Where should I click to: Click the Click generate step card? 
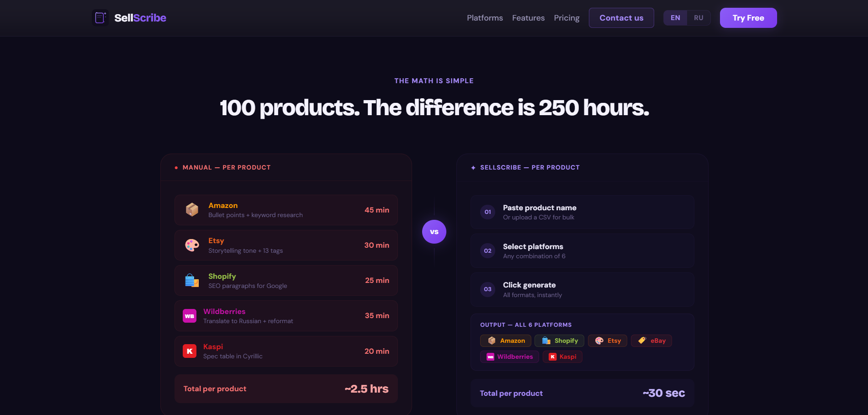[x=582, y=289]
